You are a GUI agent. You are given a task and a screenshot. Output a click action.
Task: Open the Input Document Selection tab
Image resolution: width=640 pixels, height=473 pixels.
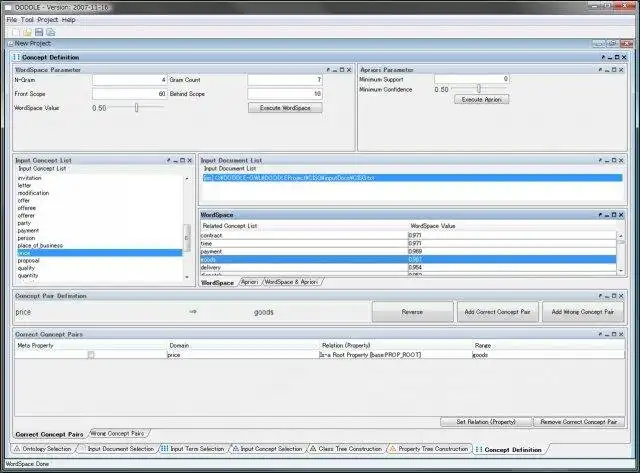pos(117,449)
